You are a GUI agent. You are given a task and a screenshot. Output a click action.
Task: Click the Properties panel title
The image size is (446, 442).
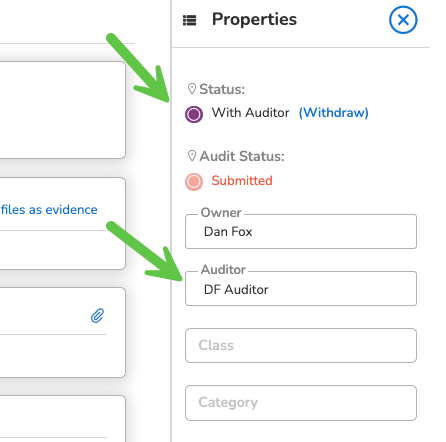coord(254,19)
